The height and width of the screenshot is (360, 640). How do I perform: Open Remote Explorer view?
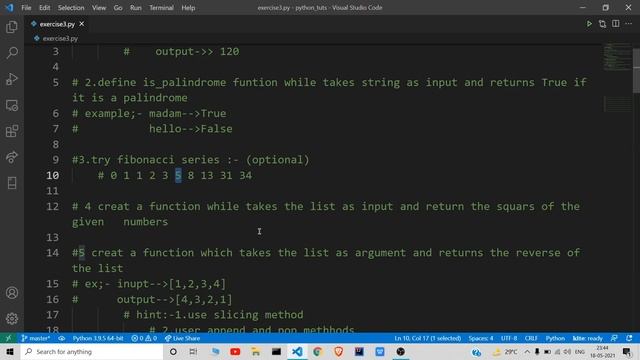(x=12, y=105)
